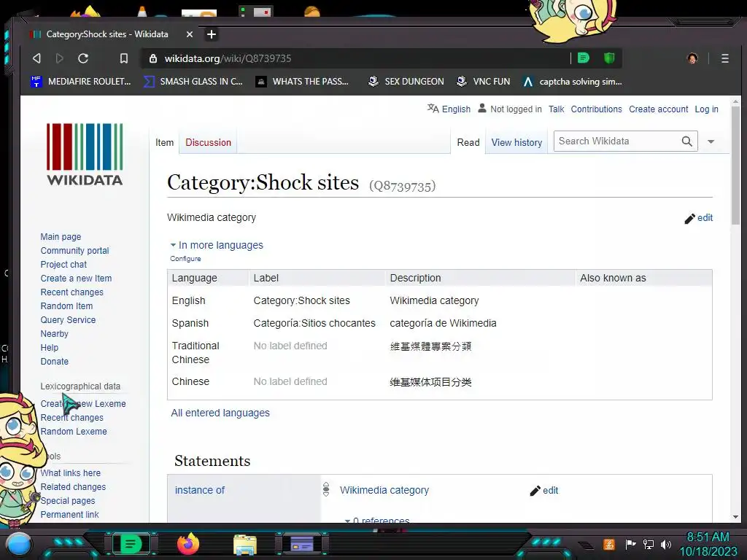This screenshot has width=747, height=560.
Task: Open the browser hamburger menu
Action: click(x=724, y=58)
